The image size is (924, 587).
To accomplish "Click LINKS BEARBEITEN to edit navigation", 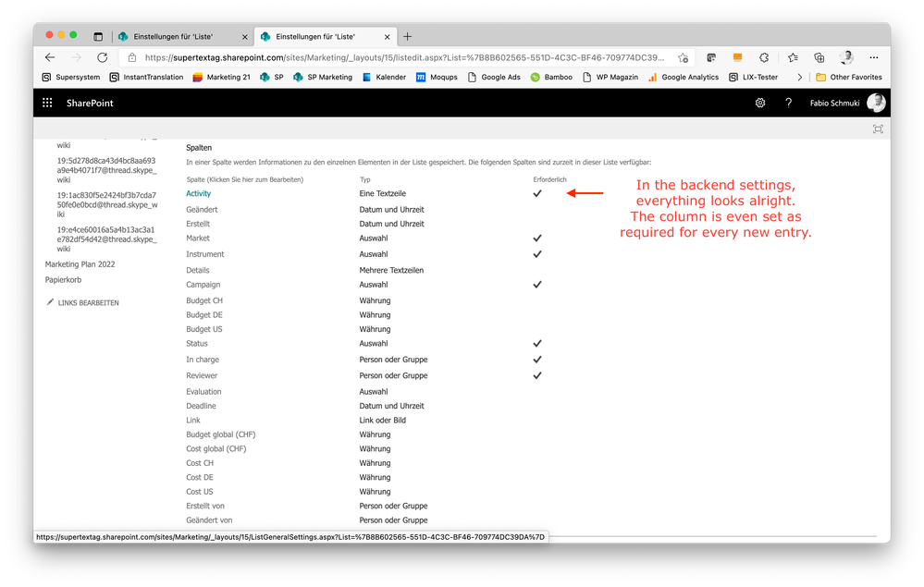I will (x=82, y=302).
